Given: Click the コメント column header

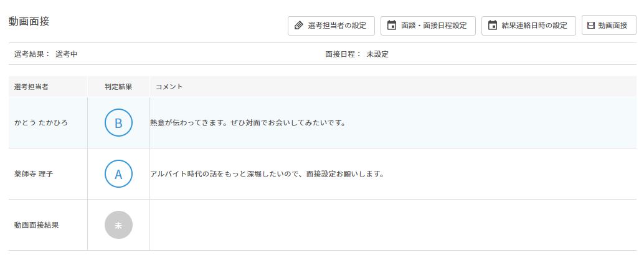Looking at the screenshot, I should point(169,87).
